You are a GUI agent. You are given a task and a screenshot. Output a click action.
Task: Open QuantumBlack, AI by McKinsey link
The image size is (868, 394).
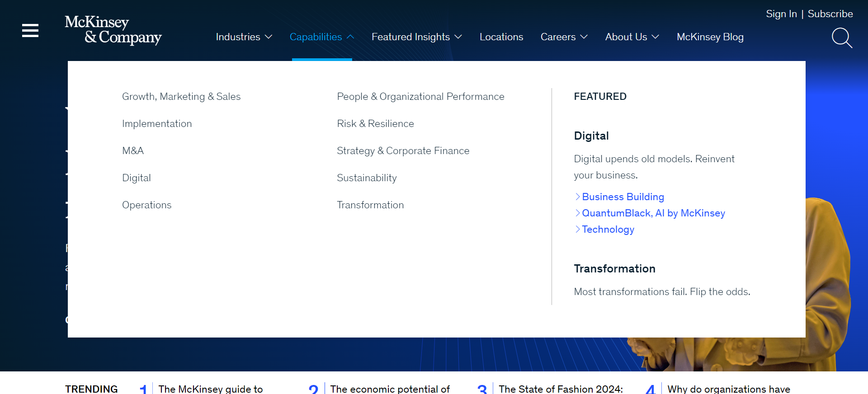[x=653, y=213]
